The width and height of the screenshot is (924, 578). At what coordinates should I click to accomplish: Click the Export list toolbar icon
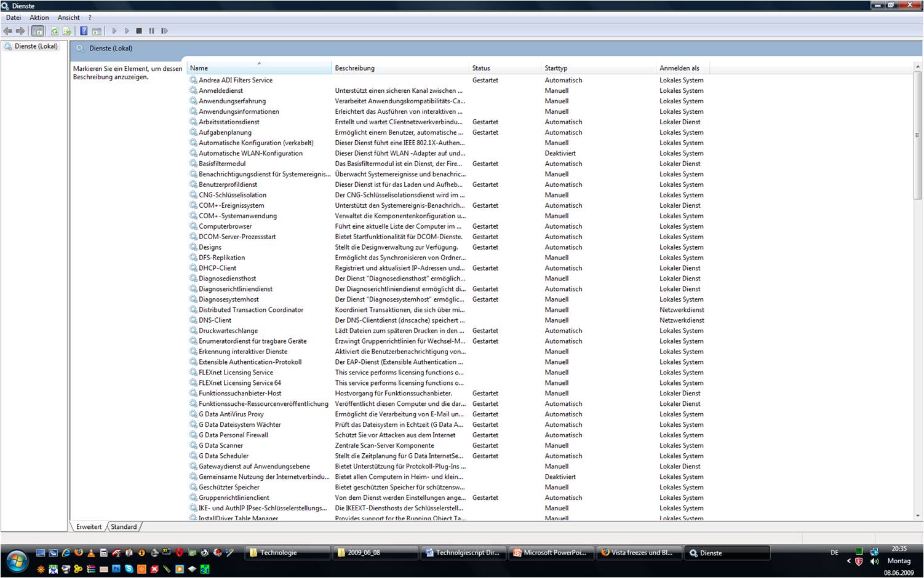[67, 31]
